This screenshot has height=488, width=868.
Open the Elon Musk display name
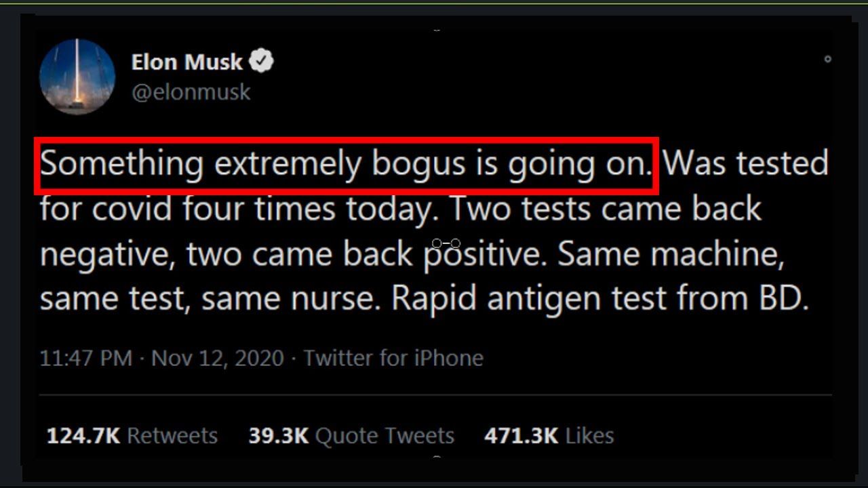point(186,62)
